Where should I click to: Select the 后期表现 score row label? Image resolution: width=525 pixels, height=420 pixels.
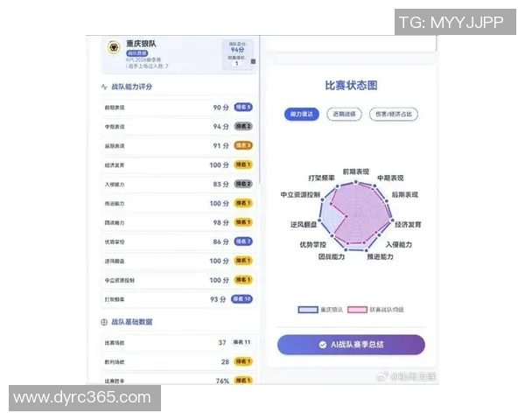115,146
